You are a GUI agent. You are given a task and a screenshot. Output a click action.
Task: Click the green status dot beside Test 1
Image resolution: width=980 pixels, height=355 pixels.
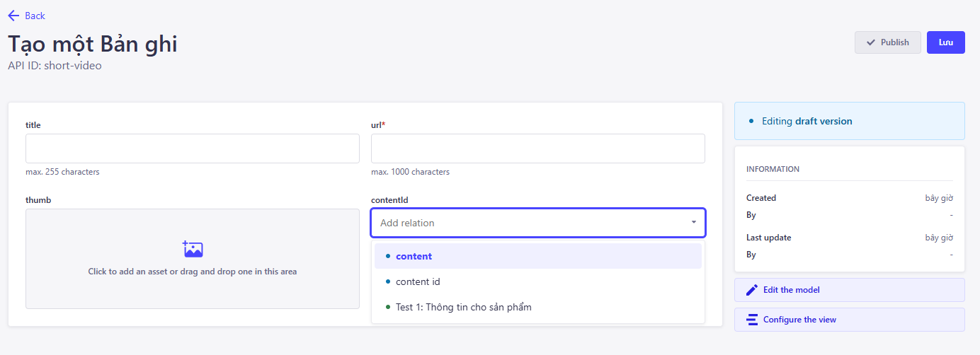point(388,307)
